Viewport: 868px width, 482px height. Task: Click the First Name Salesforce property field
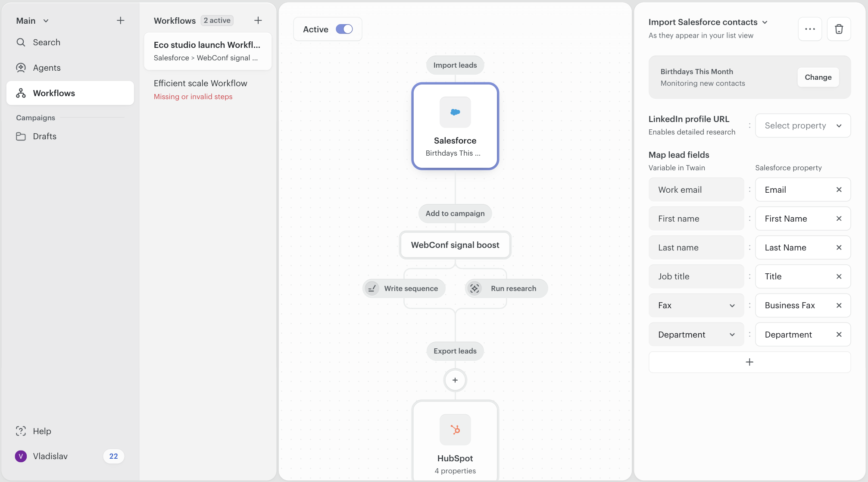803,219
